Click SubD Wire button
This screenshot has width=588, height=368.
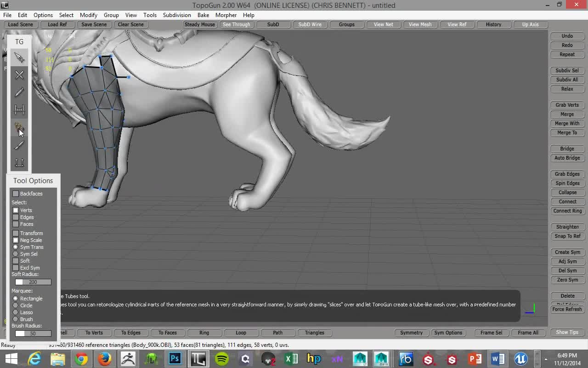[x=310, y=24]
